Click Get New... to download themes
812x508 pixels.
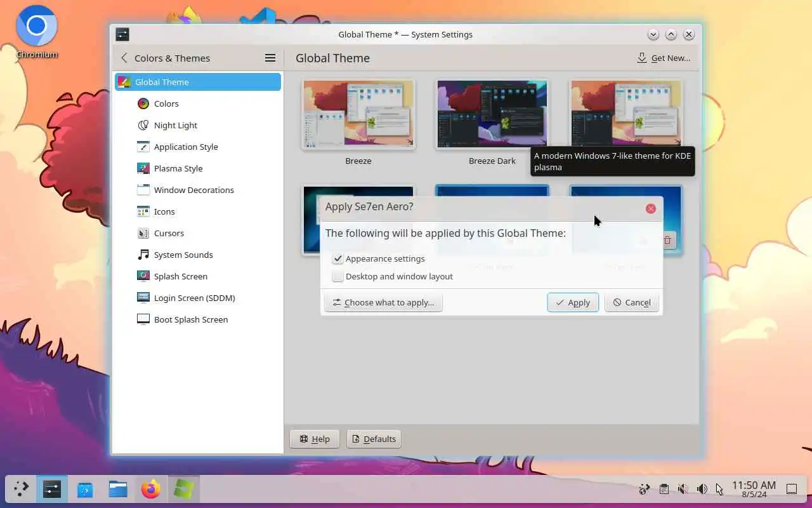pos(664,58)
